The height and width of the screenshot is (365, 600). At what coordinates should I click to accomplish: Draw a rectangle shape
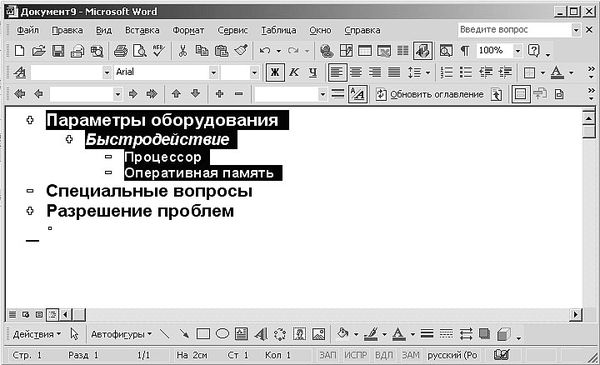203,334
